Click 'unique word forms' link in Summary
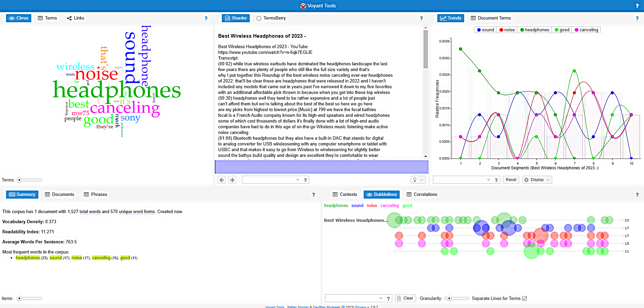 point(137,212)
